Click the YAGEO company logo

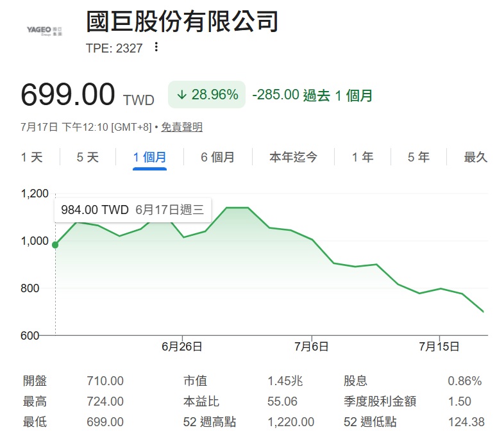[44, 31]
